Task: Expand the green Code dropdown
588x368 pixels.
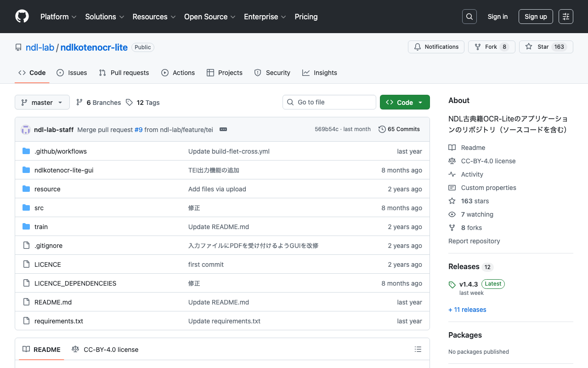Action: click(x=405, y=102)
